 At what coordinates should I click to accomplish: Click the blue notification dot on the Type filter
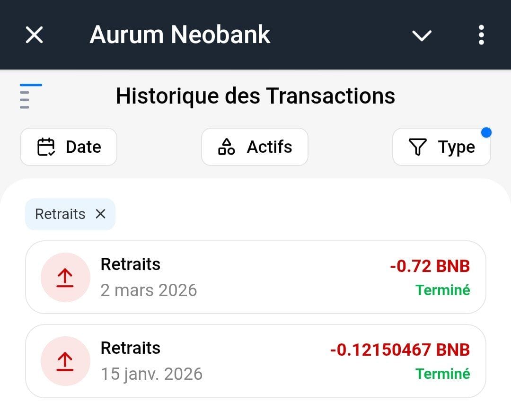[x=487, y=133]
